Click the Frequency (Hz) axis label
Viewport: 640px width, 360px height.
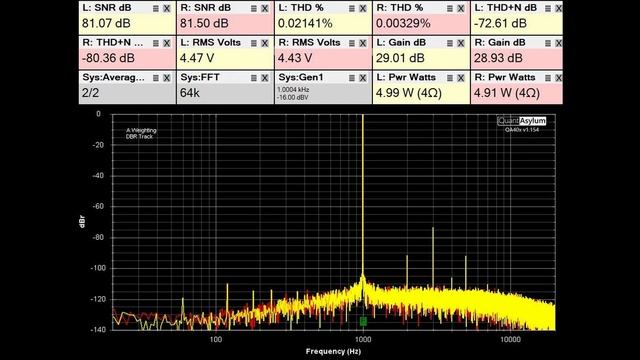point(333,351)
